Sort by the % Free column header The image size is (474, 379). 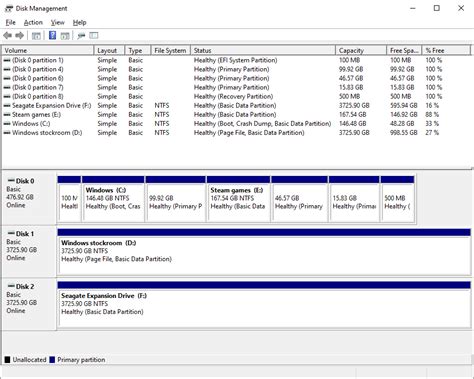pyautogui.click(x=446, y=50)
